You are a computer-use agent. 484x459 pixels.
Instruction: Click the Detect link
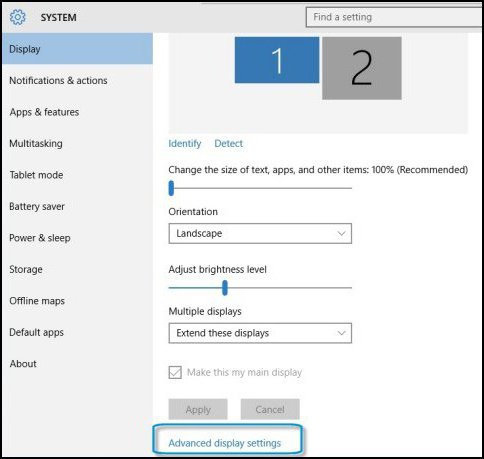click(229, 144)
